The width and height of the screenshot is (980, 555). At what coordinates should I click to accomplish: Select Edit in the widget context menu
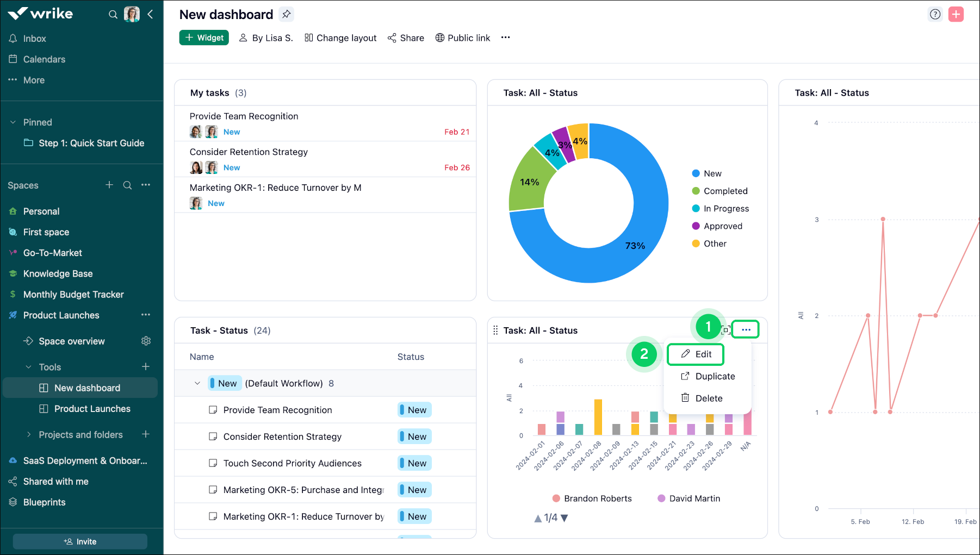click(695, 354)
